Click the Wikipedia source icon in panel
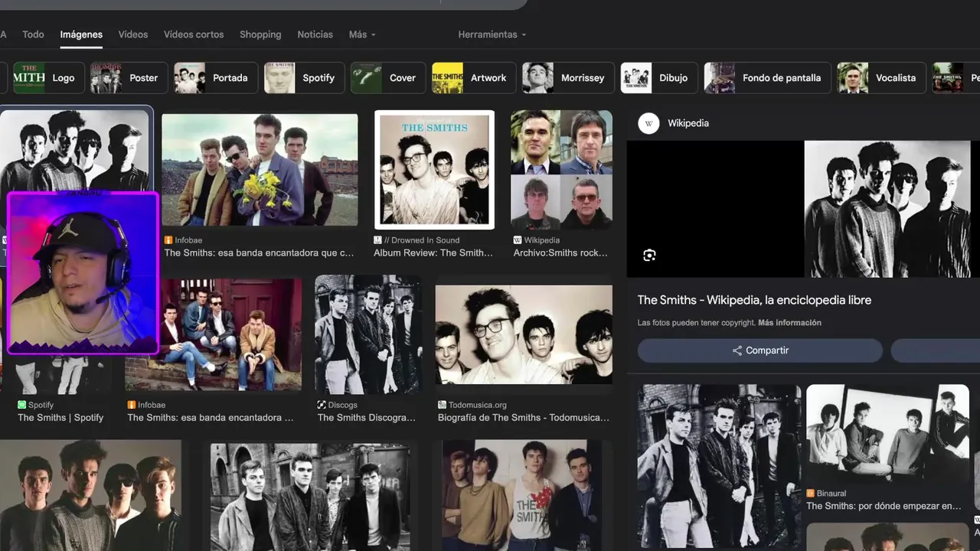 coord(648,123)
